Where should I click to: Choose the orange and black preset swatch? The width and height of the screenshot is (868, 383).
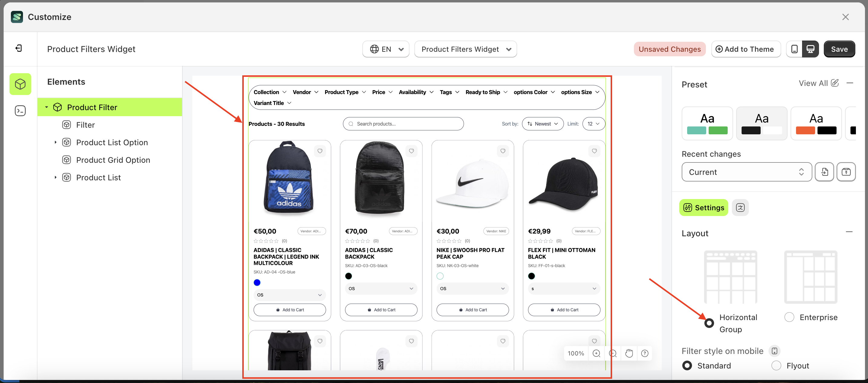pos(816,123)
